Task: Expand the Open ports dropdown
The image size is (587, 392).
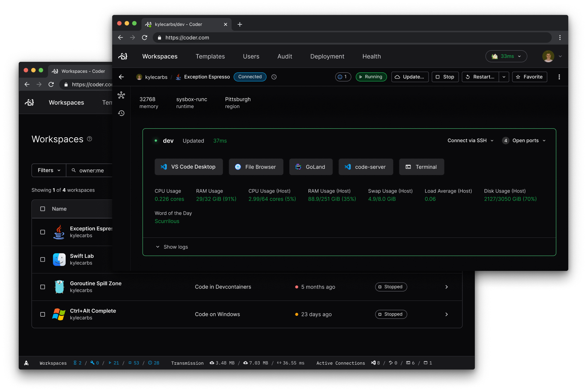Action: point(524,140)
